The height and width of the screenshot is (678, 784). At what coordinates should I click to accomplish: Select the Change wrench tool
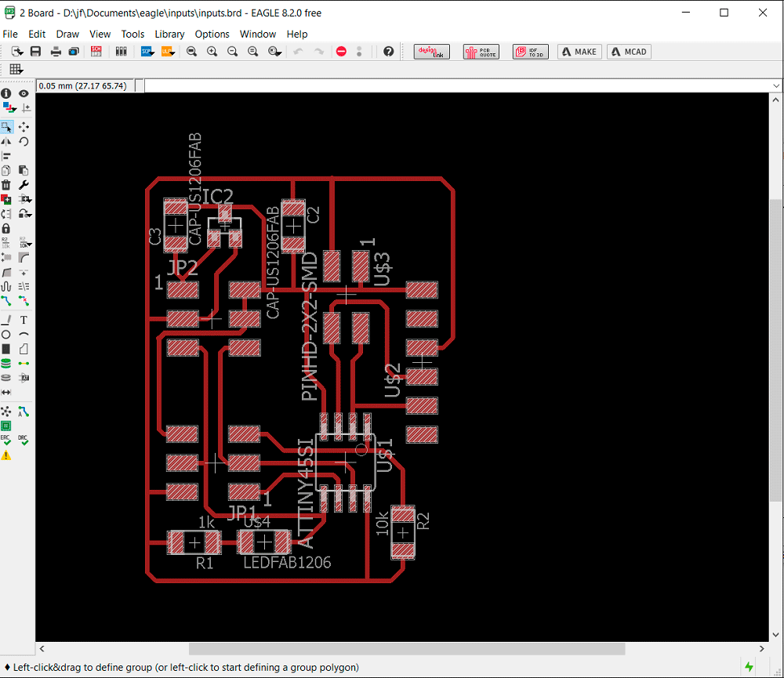pos(24,185)
